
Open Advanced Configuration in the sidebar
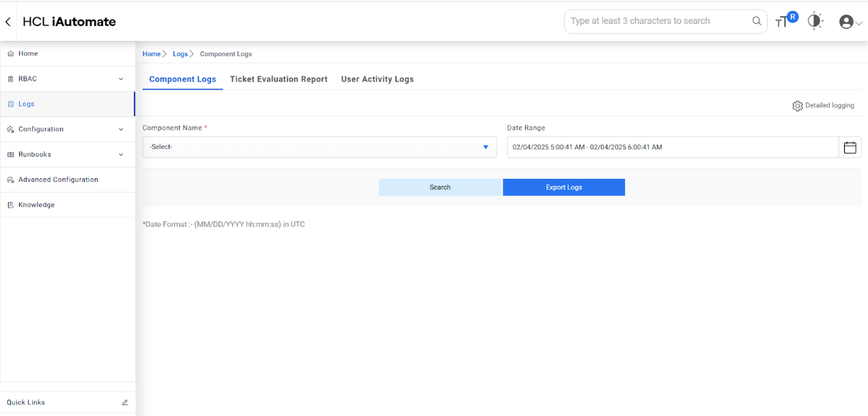[58, 180]
